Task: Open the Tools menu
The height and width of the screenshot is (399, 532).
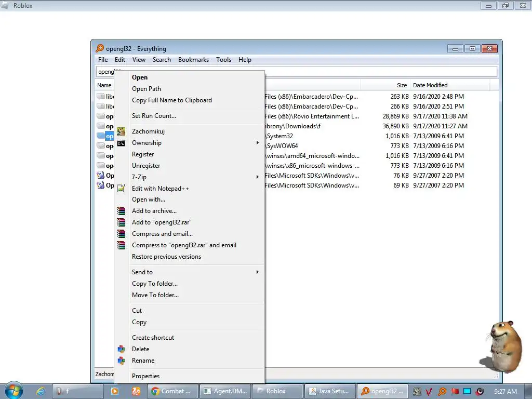Action: (x=223, y=60)
